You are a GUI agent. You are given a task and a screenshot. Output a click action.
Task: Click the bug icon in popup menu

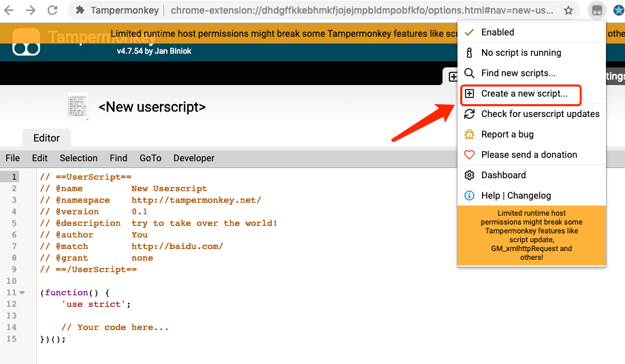tap(470, 134)
